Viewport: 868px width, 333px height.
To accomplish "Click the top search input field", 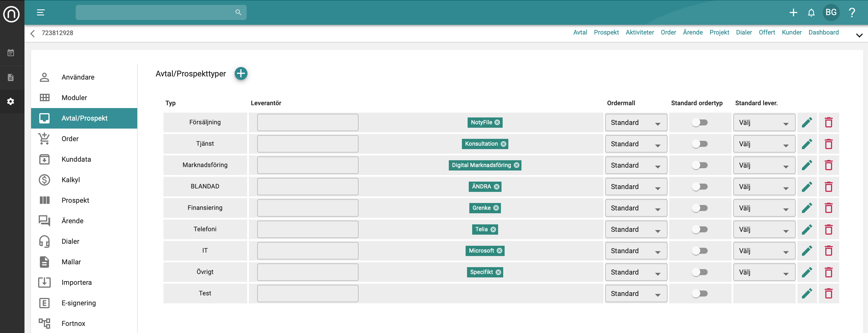I will tap(161, 13).
